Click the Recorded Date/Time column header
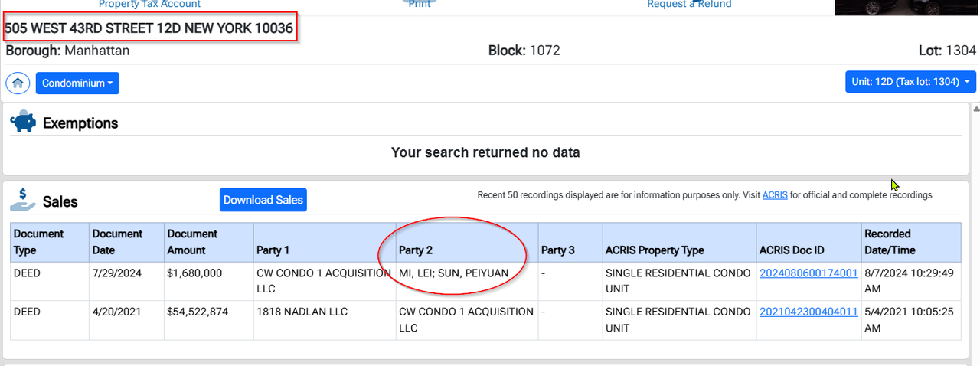980x366 pixels. (x=889, y=242)
